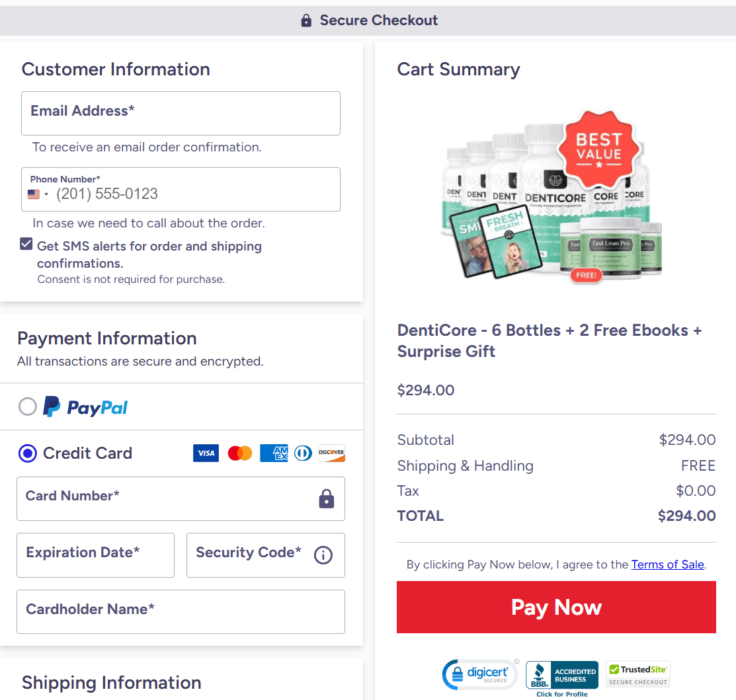Uncheck the SMS alerts checkbox
Screen dimensions: 736x700
[26, 245]
